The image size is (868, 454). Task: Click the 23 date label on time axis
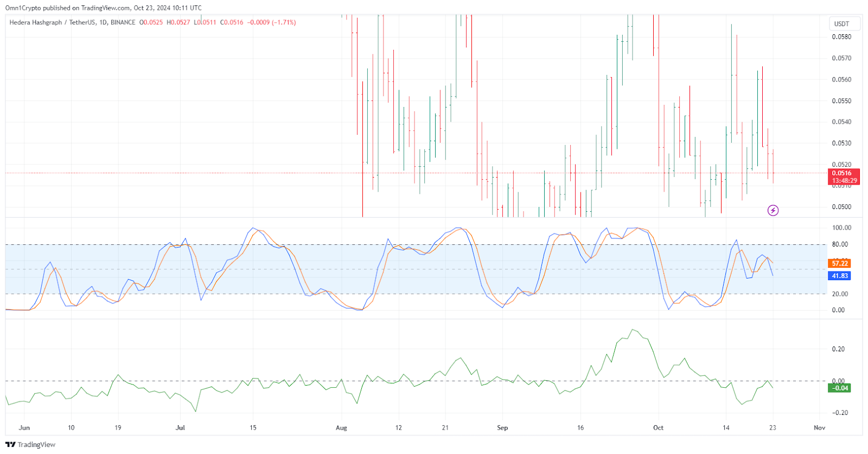(773, 428)
